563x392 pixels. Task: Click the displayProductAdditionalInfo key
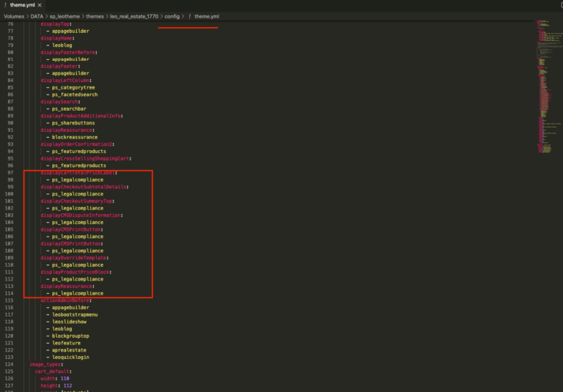click(81, 116)
